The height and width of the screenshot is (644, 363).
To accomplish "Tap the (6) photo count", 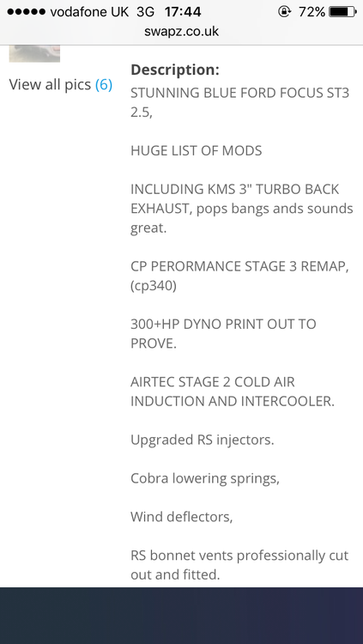I will (x=104, y=85).
